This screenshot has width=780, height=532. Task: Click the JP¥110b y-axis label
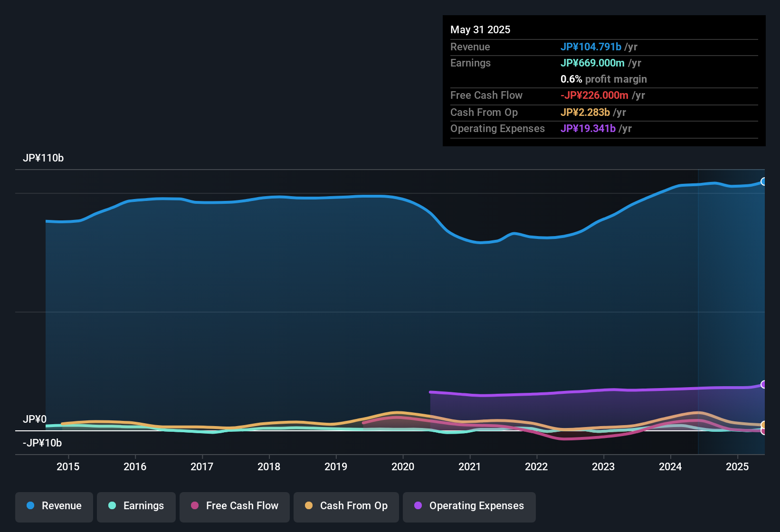tap(43, 158)
